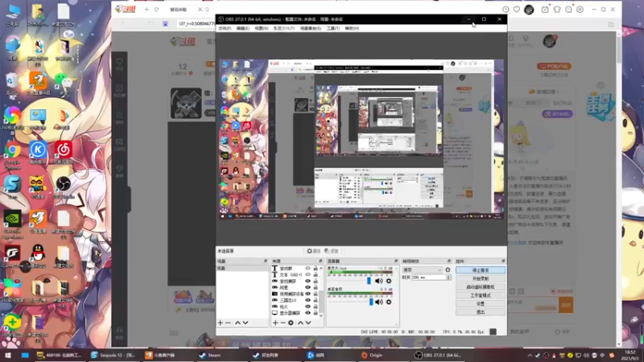Viewport: 644px width, 362px height.
Task: Click the browser refresh icon in the background window
Action: [156, 9]
